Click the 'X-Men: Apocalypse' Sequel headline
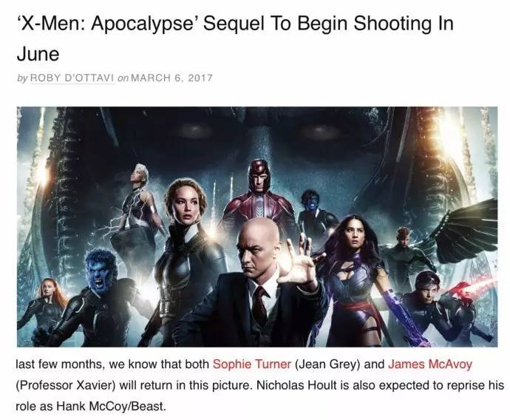 point(234,38)
